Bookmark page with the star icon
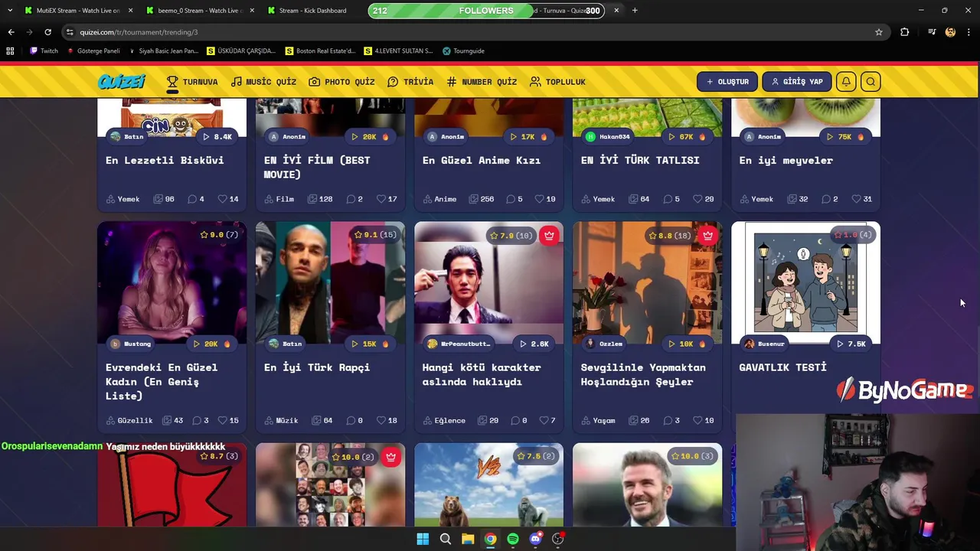 point(879,32)
